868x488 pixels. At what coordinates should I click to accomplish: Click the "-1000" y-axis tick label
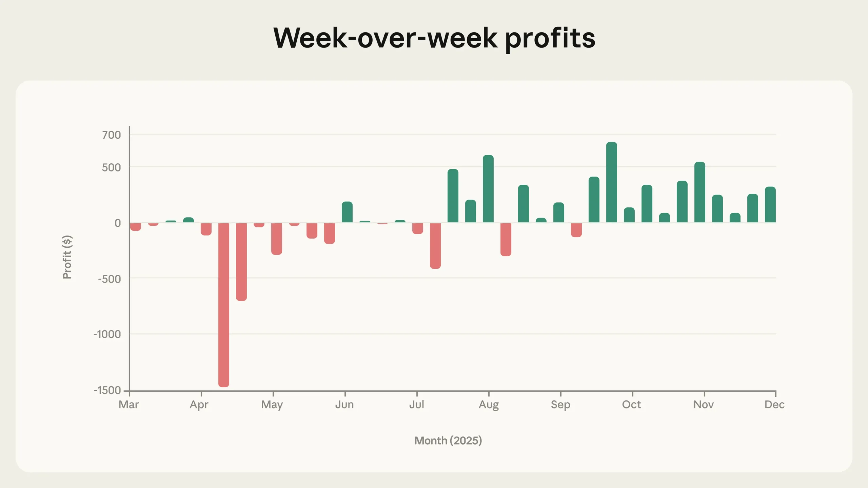coord(107,334)
